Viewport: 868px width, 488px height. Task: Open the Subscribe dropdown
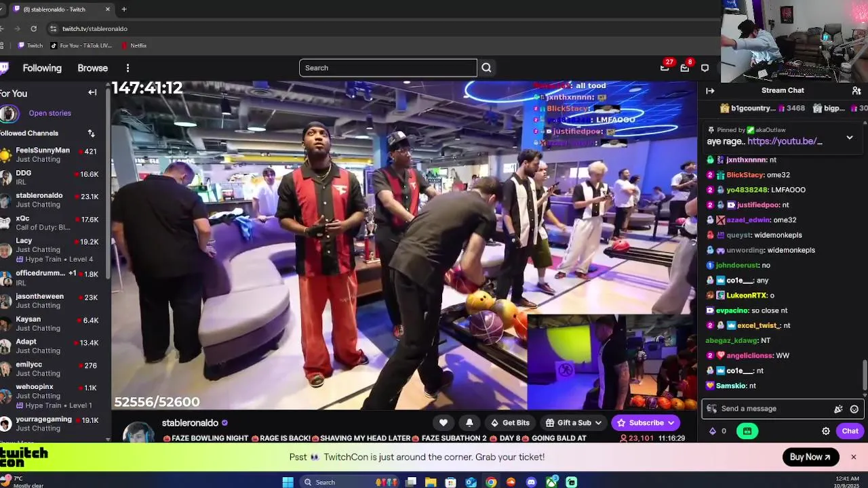point(646,423)
